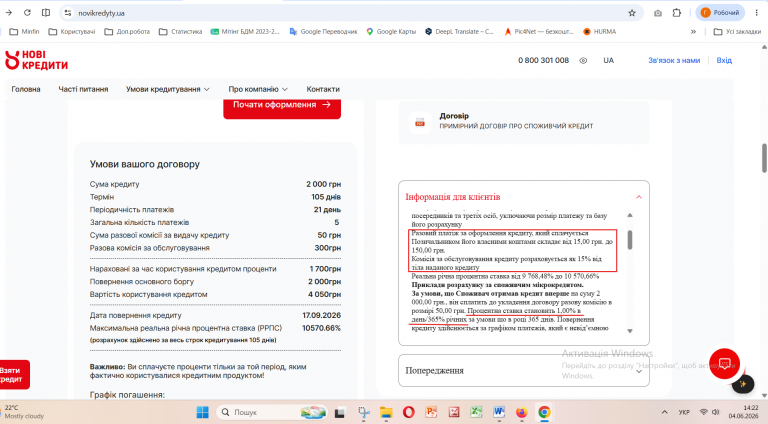
Task: Click the page vertical scrollbar thumb
Action: pyautogui.click(x=764, y=158)
